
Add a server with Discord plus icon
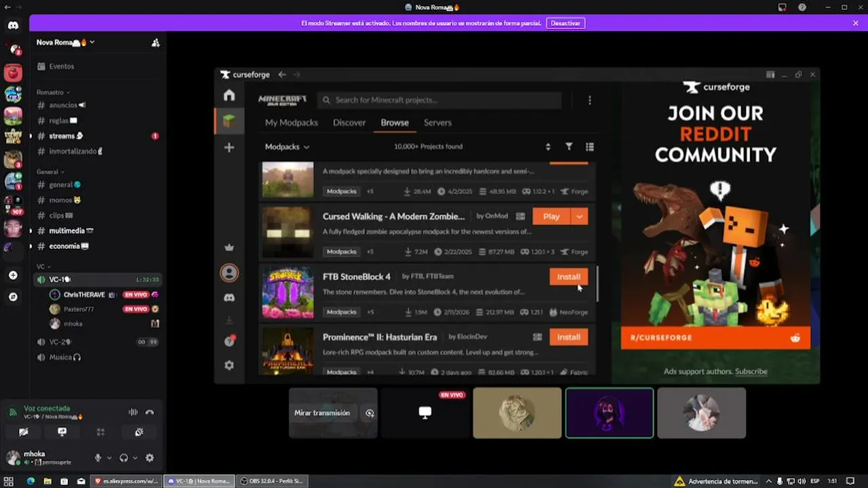coord(13,275)
